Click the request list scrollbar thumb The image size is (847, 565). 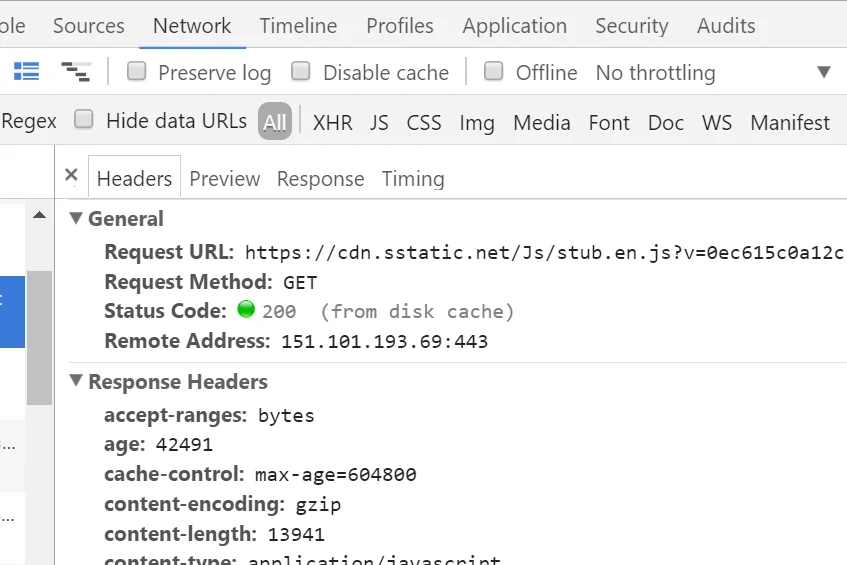[39, 338]
